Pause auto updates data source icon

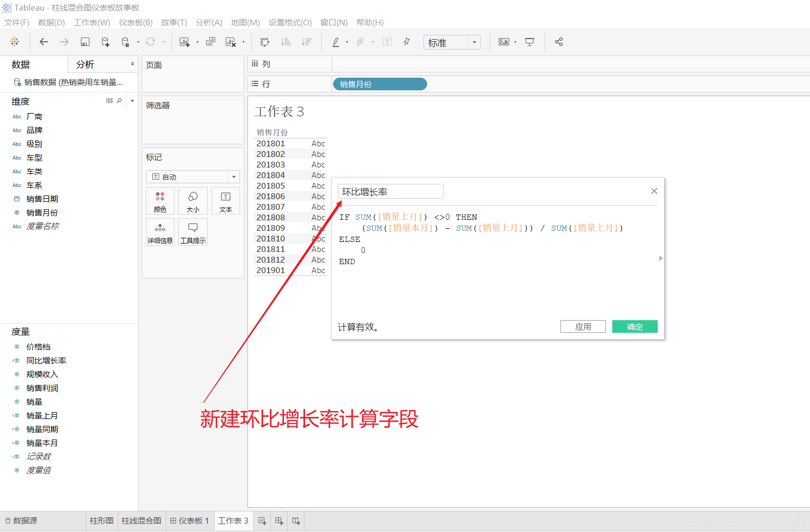125,42
